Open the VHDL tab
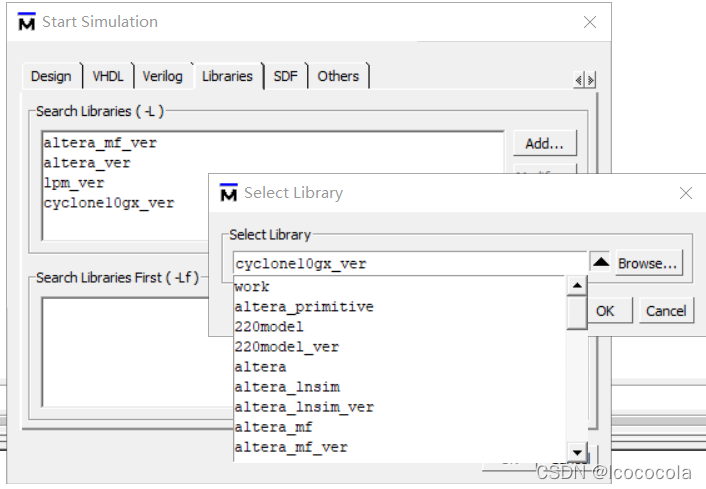 (x=108, y=76)
